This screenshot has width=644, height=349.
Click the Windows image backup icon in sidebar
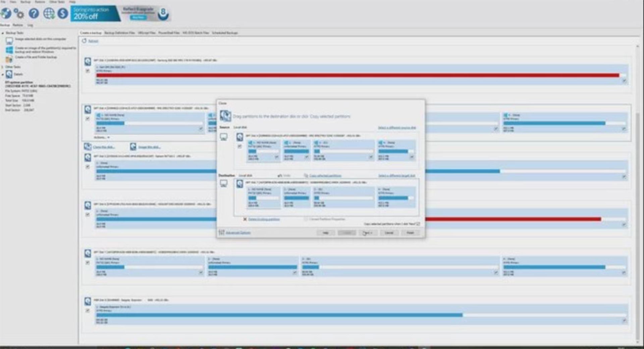point(9,50)
